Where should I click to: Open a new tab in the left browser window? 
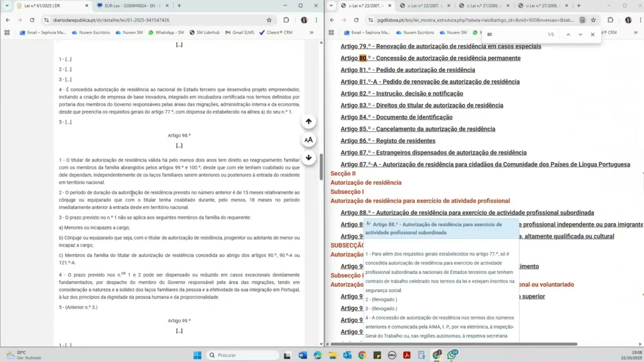(179, 6)
